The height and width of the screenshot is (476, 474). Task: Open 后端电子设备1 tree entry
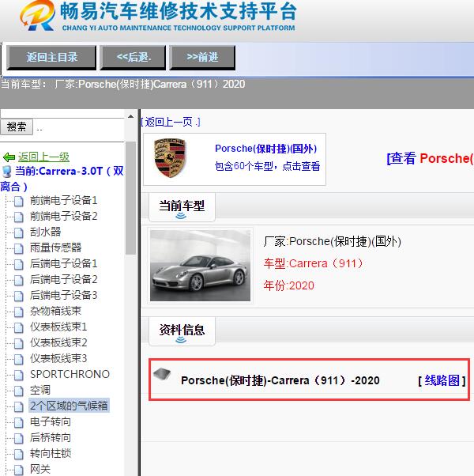click(64, 263)
